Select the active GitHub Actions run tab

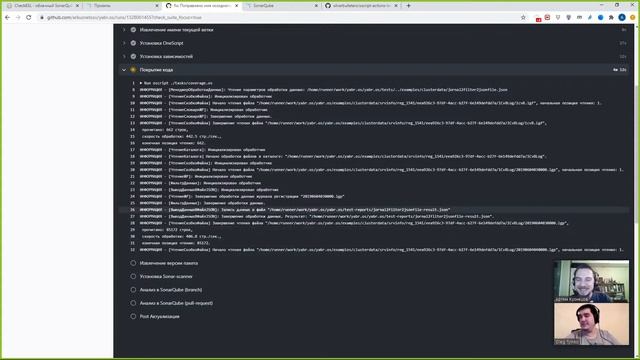202,6
